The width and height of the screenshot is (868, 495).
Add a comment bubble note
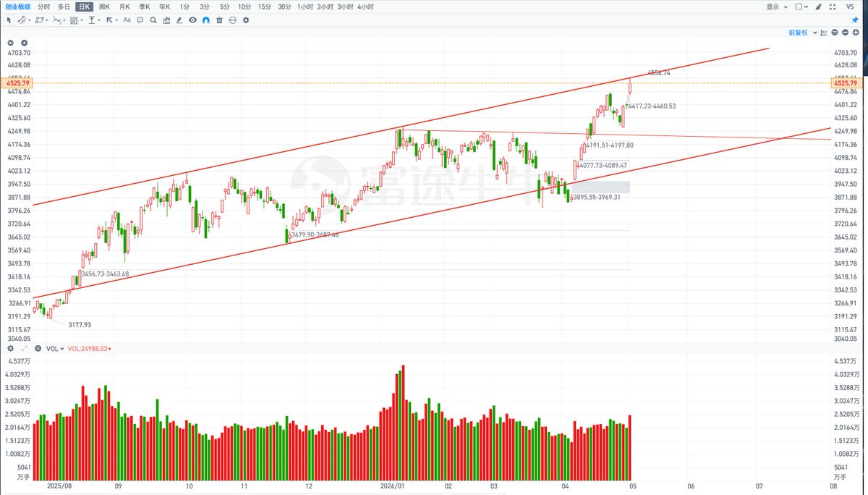point(140,20)
